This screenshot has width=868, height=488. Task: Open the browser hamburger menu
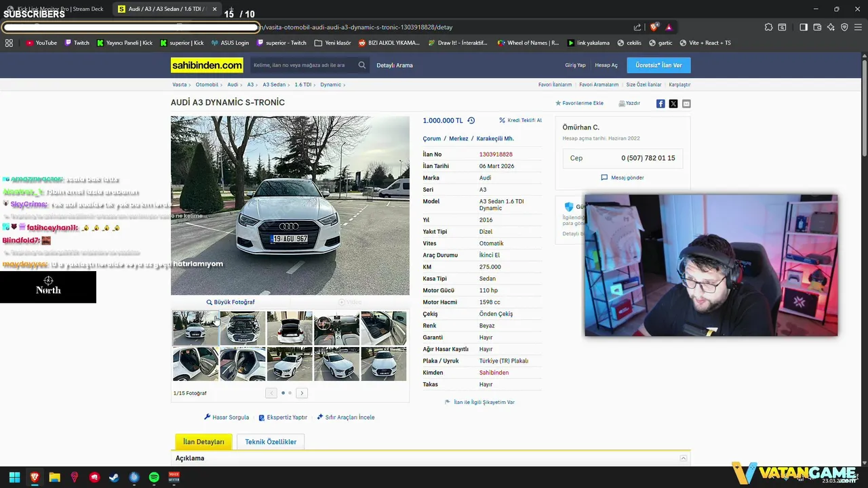858,27
